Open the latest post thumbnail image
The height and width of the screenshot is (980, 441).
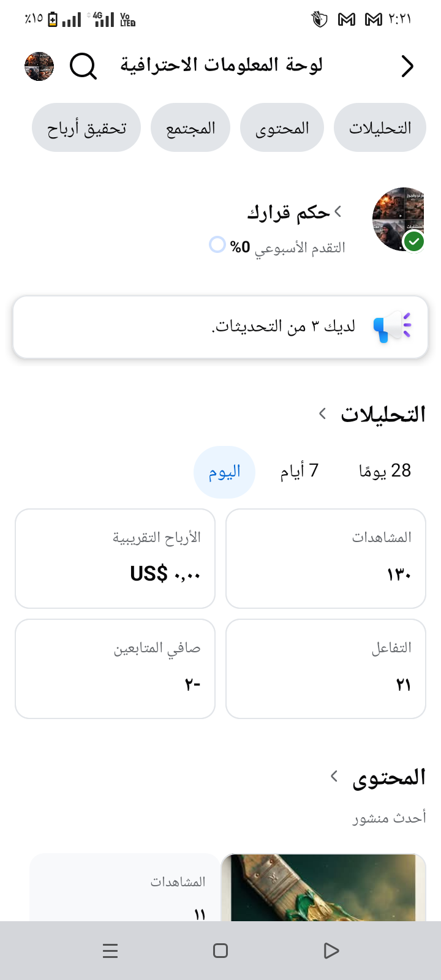coord(323,888)
